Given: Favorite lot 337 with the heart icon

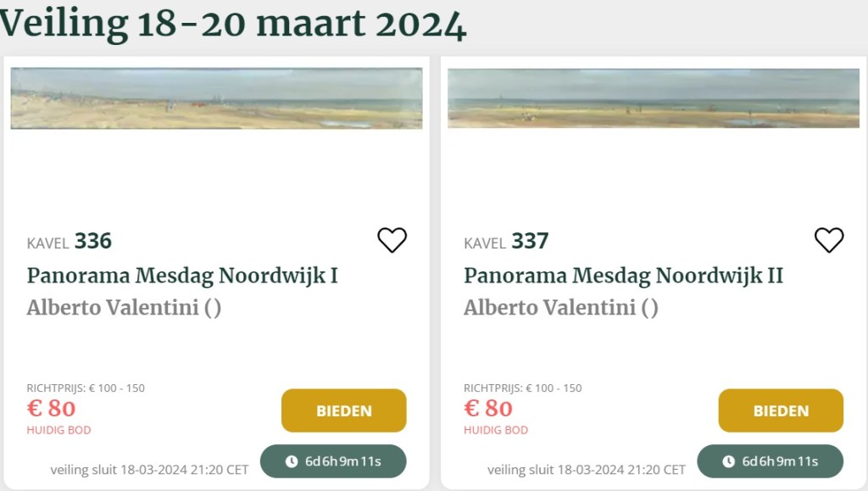Looking at the screenshot, I should click(x=828, y=240).
